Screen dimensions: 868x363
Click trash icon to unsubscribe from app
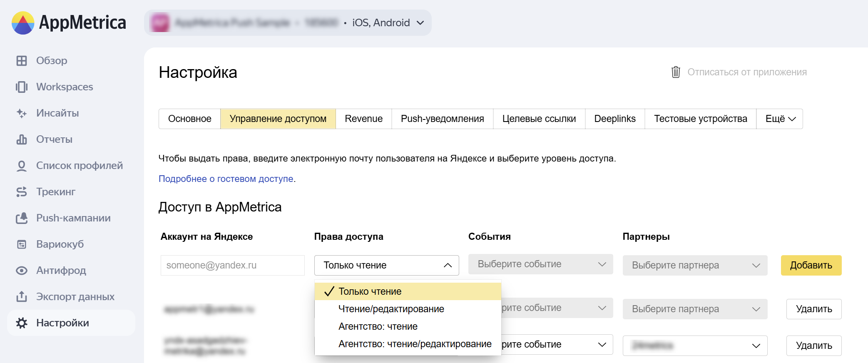click(x=676, y=72)
